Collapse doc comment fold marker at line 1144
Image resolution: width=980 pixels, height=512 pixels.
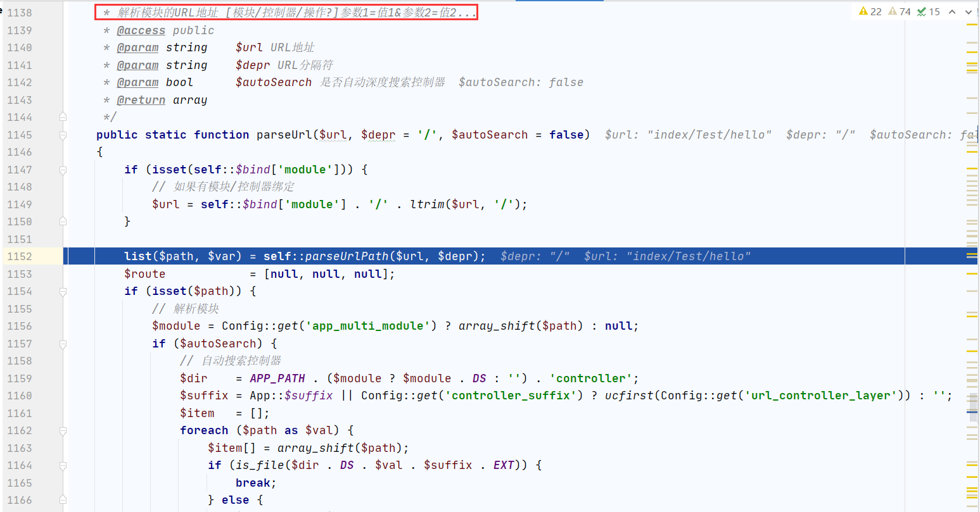point(63,117)
